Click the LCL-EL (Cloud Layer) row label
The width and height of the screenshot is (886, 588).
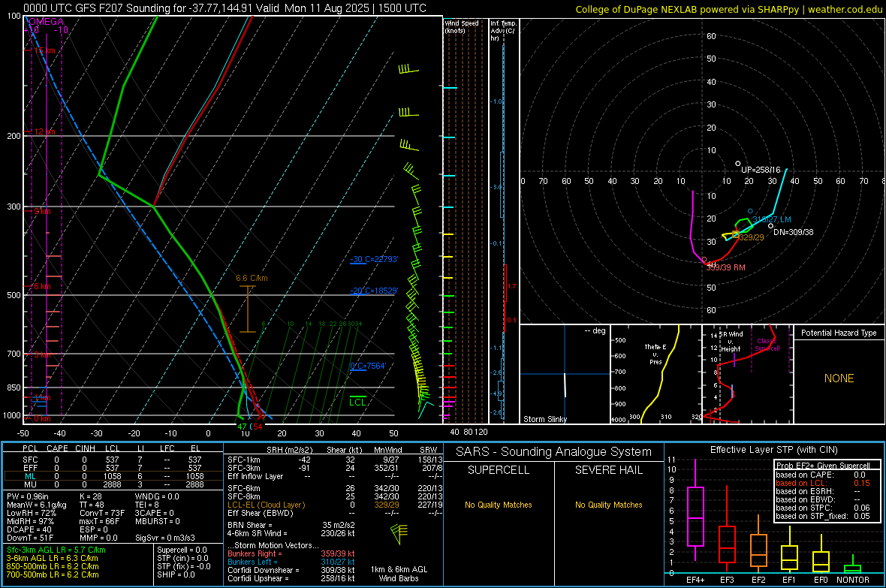pos(266,505)
